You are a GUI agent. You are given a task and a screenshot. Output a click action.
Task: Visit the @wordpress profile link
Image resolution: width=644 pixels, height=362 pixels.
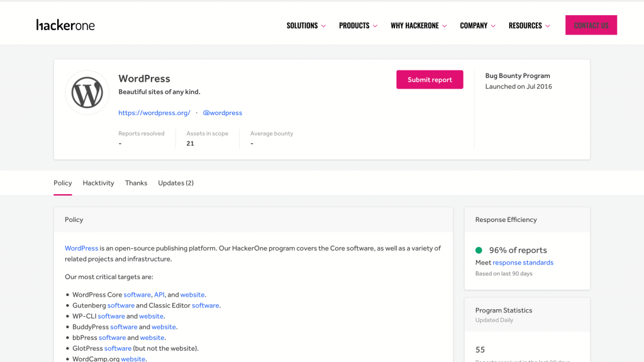(x=222, y=113)
